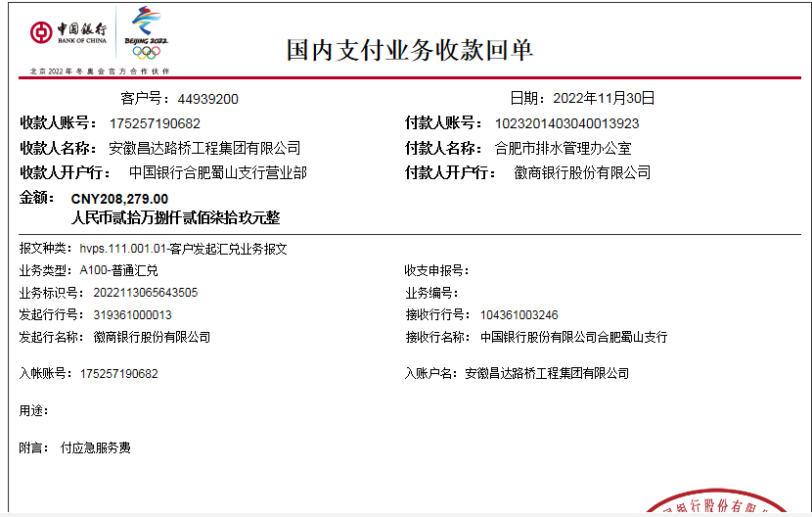Click payee bank 中国银行合肥蜀山支行营业部

[217, 173]
